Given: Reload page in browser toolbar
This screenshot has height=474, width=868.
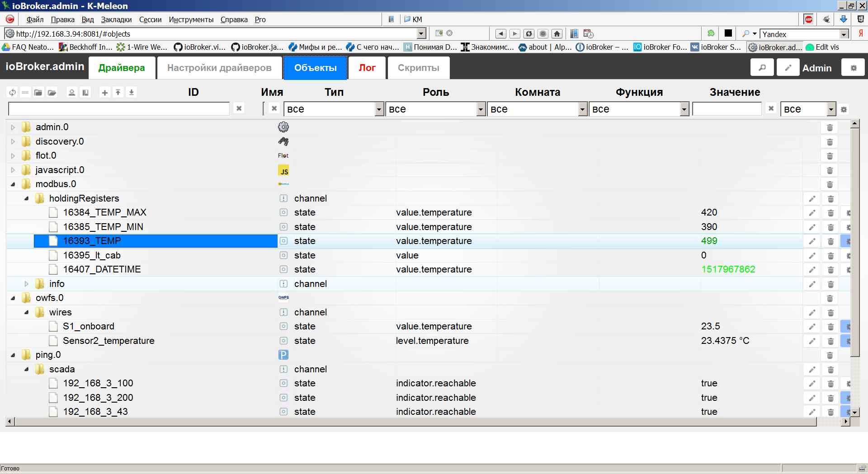Looking at the screenshot, I should [x=529, y=34].
